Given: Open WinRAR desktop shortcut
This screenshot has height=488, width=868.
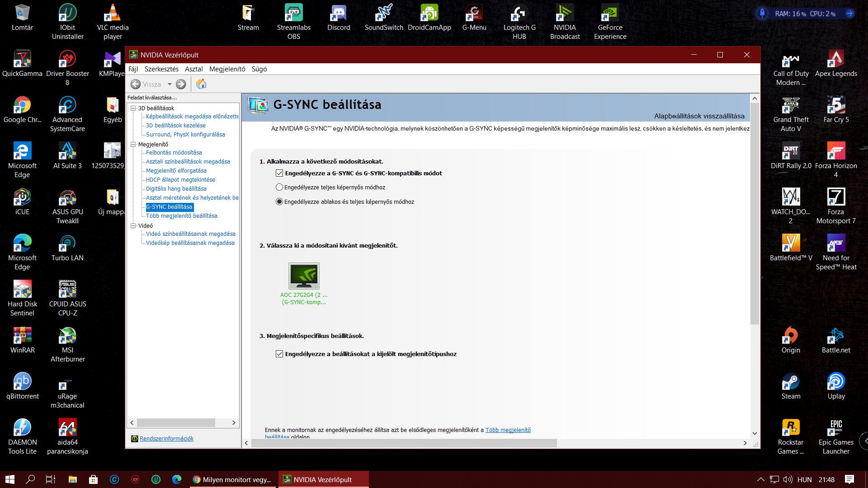Looking at the screenshot, I should [x=22, y=340].
